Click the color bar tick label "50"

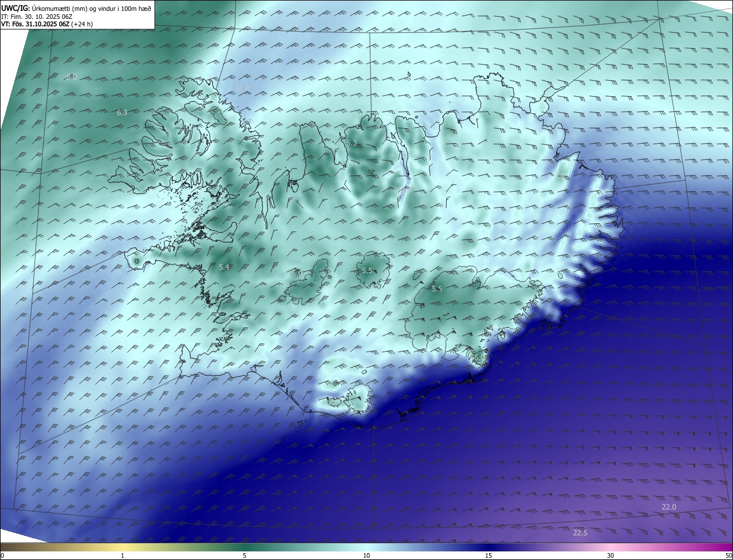[728, 555]
